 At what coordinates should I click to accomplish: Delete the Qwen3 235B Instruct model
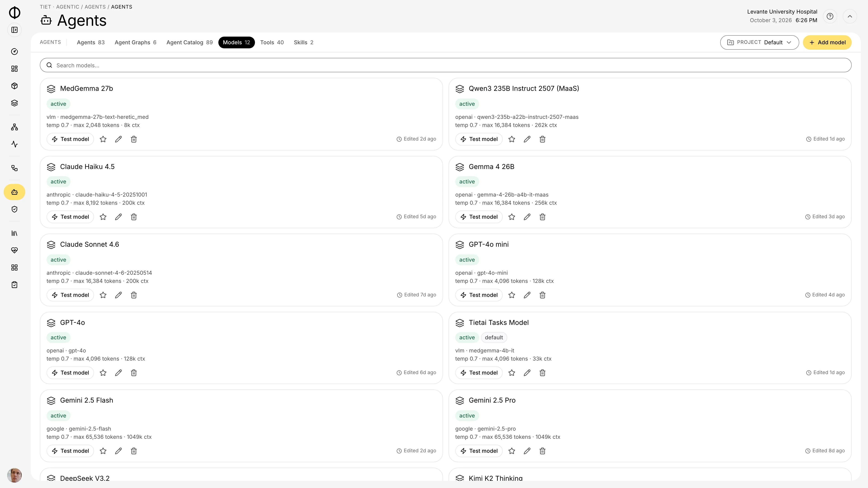542,139
